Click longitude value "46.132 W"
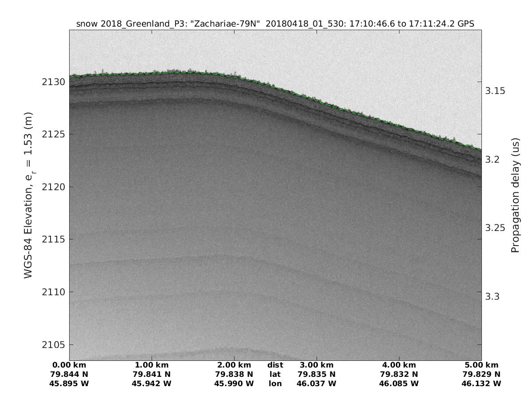This screenshot has width=532, height=399. point(481,383)
